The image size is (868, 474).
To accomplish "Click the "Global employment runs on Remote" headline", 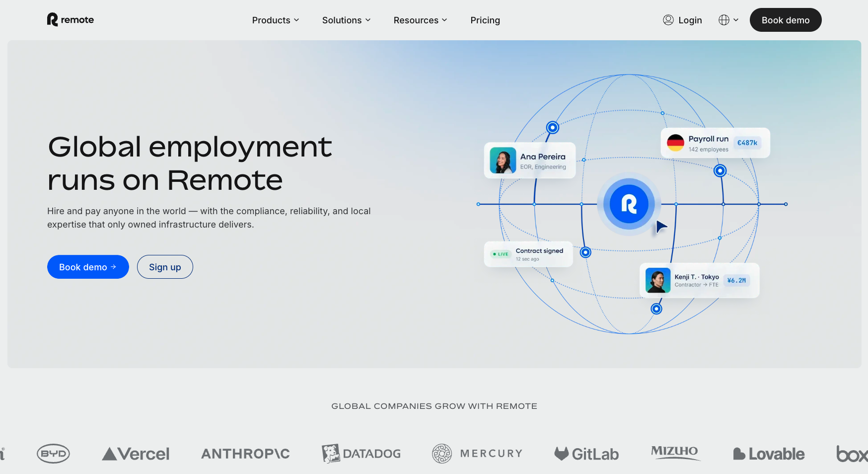I will pos(190,163).
